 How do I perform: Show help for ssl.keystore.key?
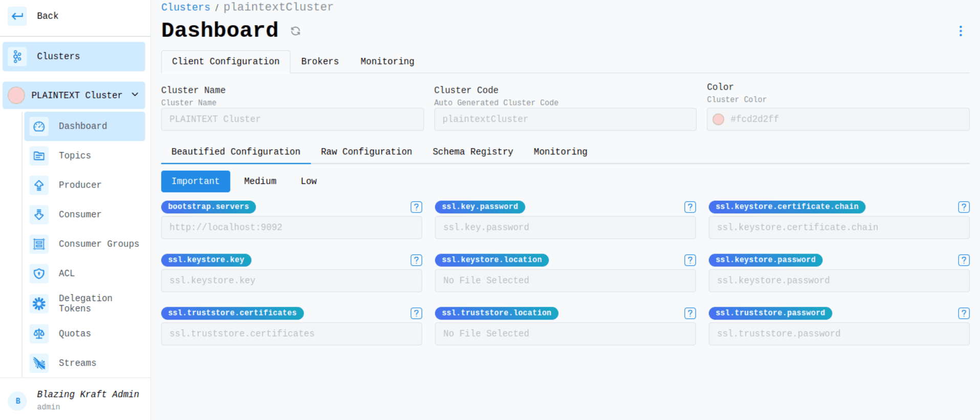point(417,260)
